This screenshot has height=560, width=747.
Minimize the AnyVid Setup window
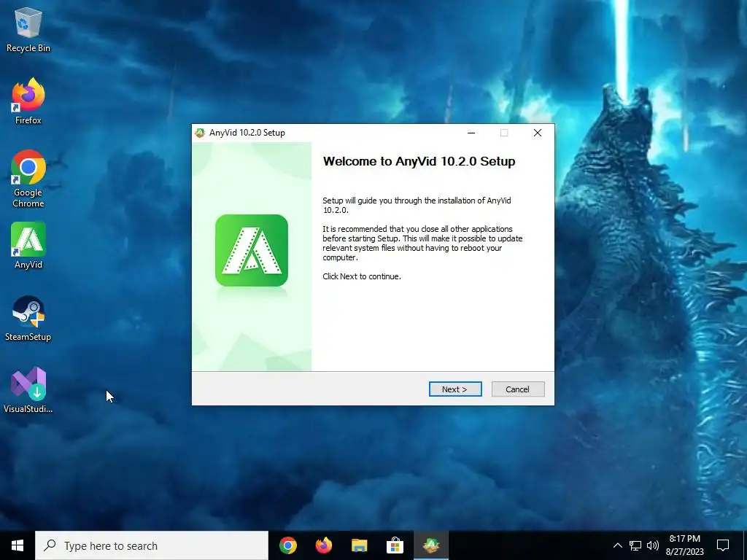(471, 133)
